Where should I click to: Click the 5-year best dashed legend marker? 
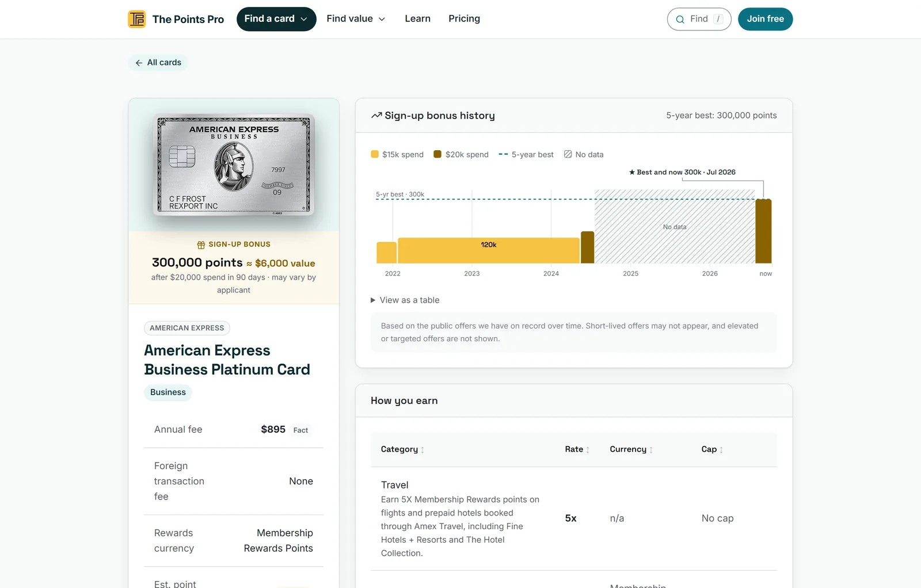[x=503, y=154]
